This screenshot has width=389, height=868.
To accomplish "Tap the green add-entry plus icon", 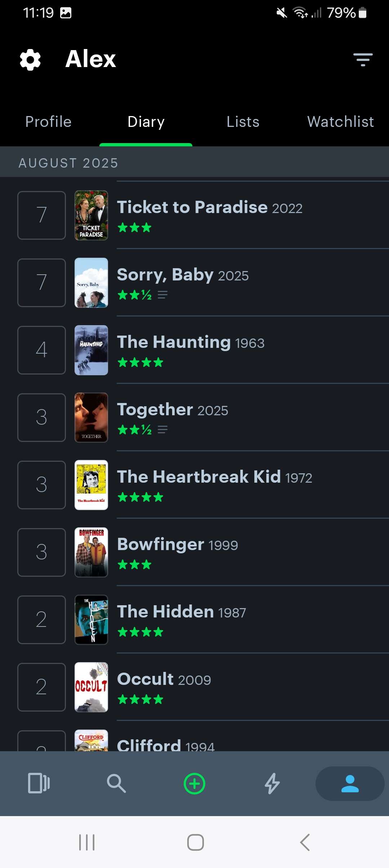I will pyautogui.click(x=194, y=784).
